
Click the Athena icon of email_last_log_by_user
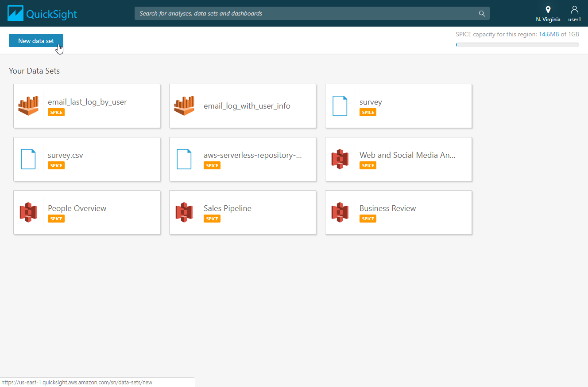coord(28,106)
